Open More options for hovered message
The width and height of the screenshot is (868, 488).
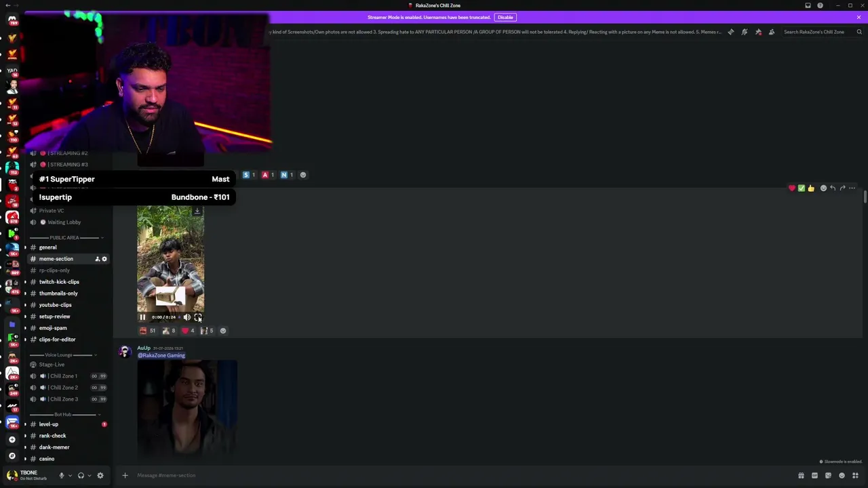click(852, 188)
